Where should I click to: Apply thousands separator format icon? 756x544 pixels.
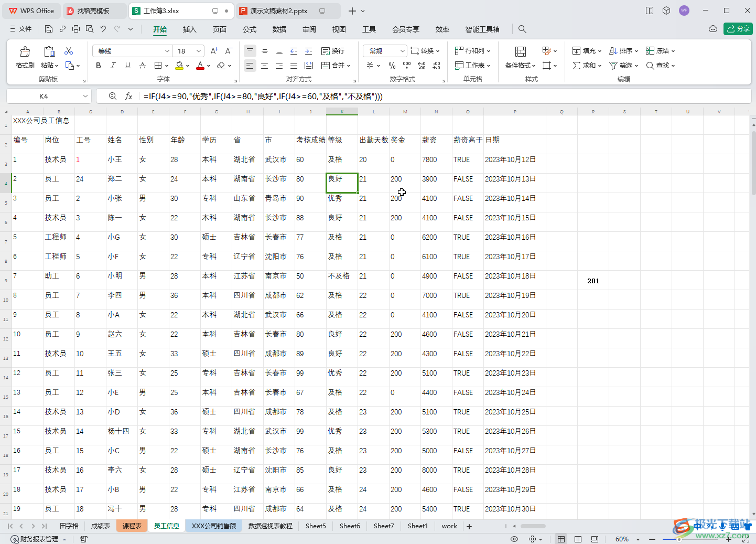[x=407, y=66]
